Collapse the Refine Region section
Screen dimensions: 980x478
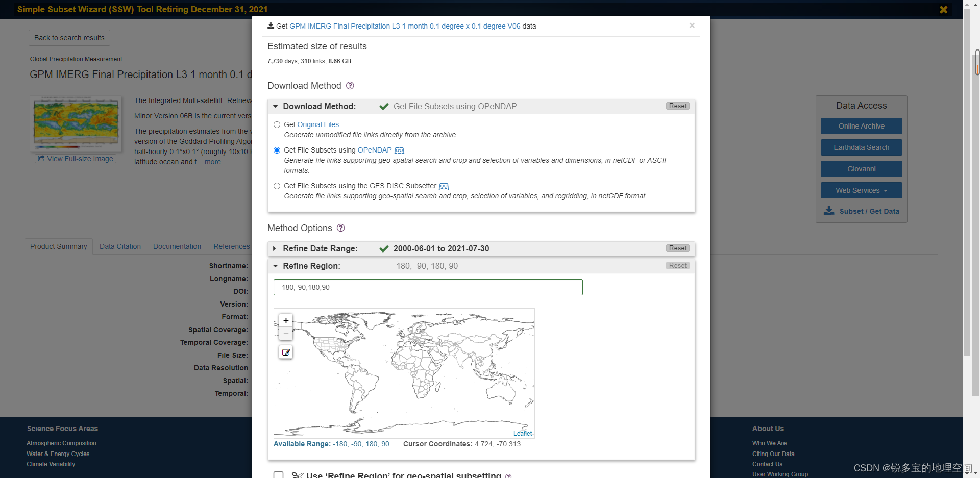click(276, 266)
